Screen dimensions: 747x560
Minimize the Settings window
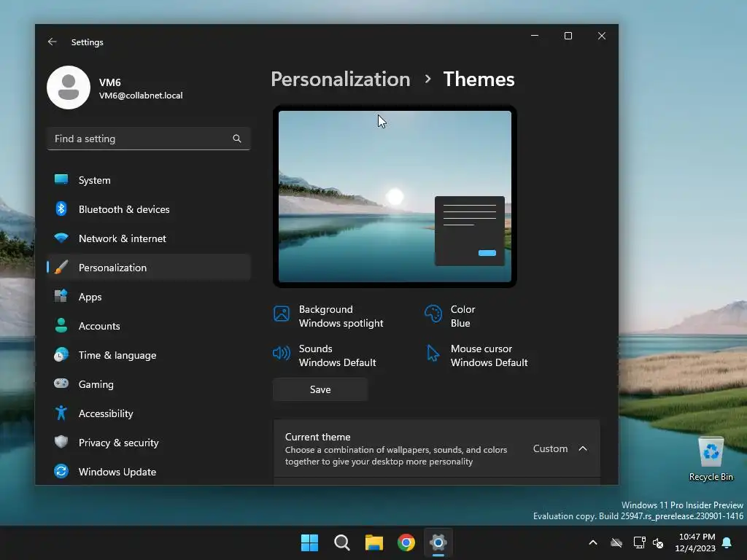[535, 36]
